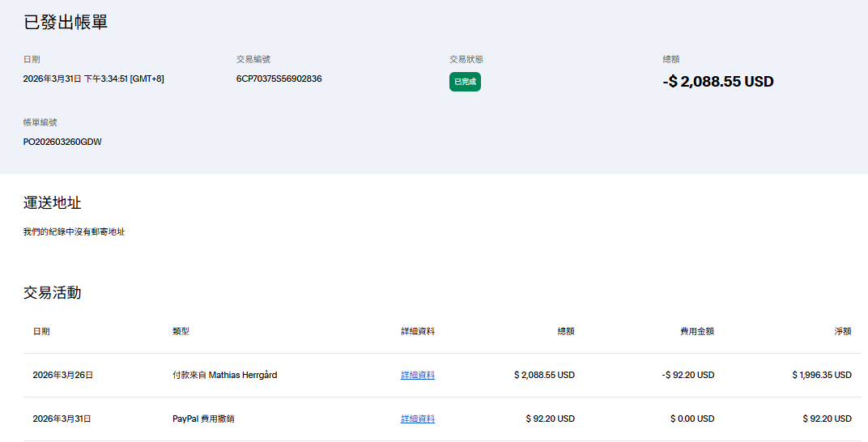The height and width of the screenshot is (442, 868).
Task: Click the 已發出帳單 page heading
Action: pyautogui.click(x=66, y=23)
